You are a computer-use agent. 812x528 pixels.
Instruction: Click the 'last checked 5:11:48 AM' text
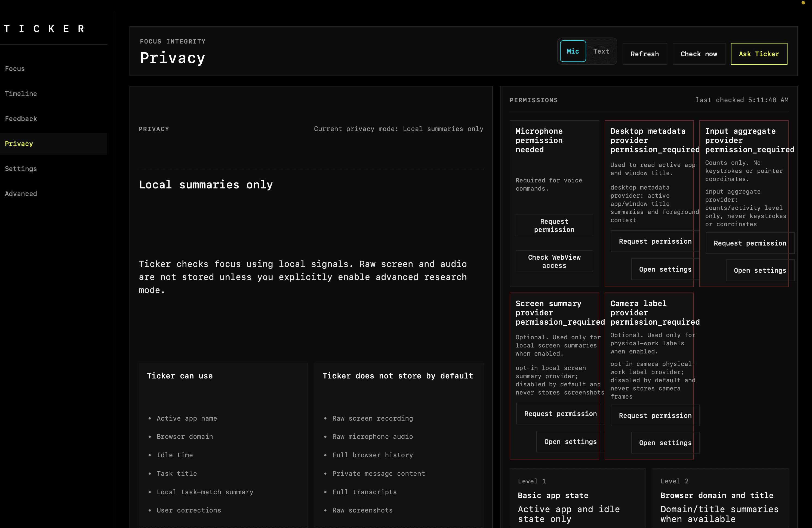tap(742, 100)
